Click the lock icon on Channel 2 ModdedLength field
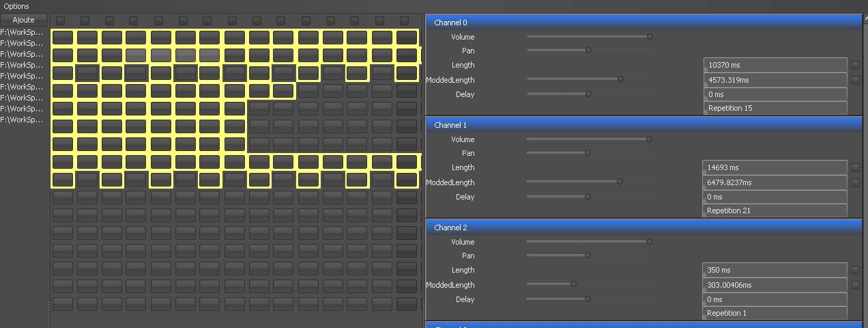 [x=706, y=290]
